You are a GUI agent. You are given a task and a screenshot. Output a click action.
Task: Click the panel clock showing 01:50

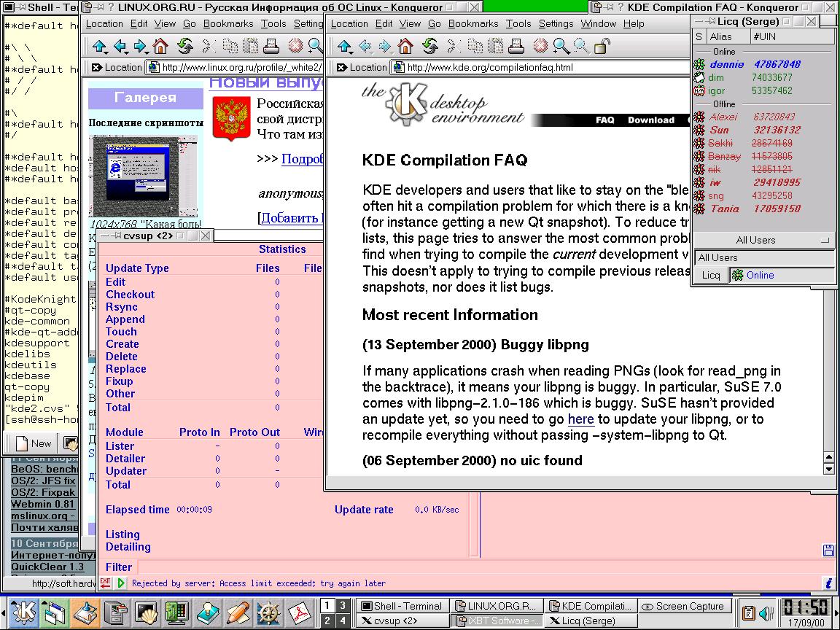805,608
